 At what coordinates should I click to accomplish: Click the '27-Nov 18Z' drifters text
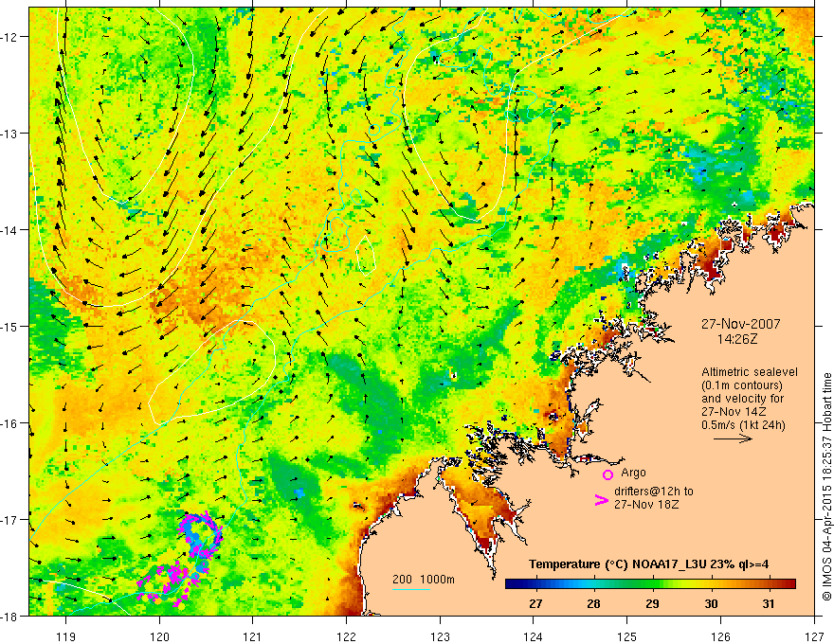coord(646,505)
